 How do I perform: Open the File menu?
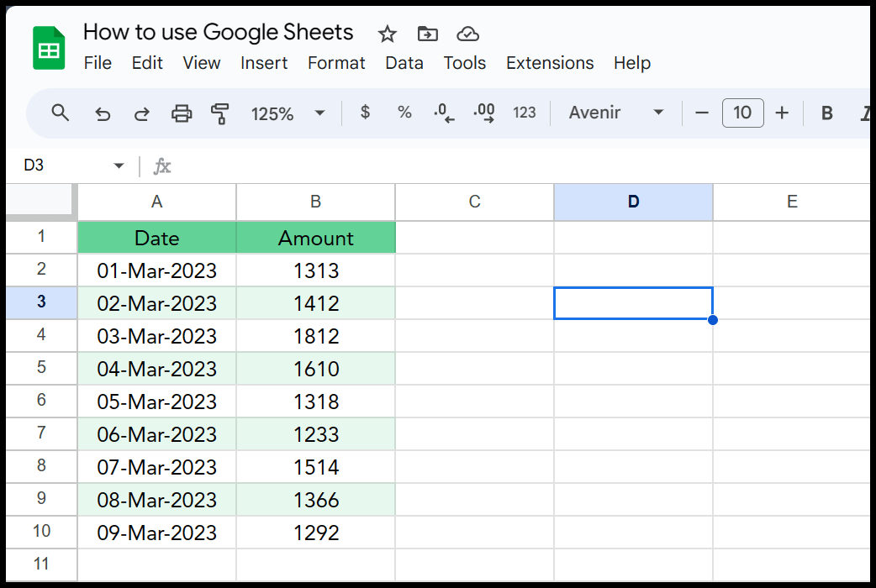pyautogui.click(x=98, y=63)
